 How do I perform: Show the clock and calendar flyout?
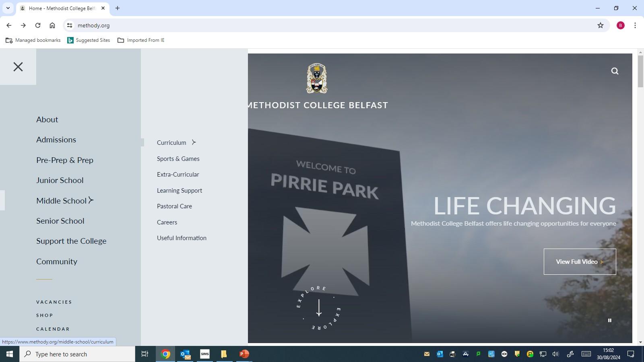coord(609,354)
